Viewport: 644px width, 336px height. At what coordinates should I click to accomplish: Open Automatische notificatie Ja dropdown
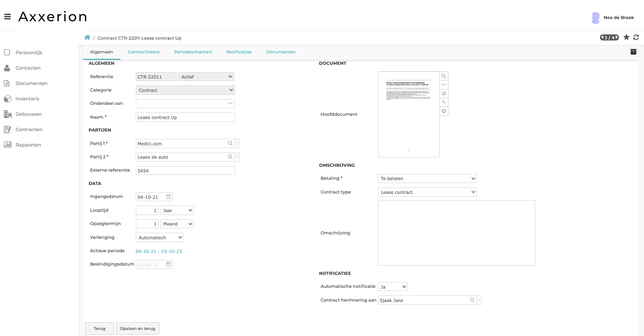click(x=393, y=287)
